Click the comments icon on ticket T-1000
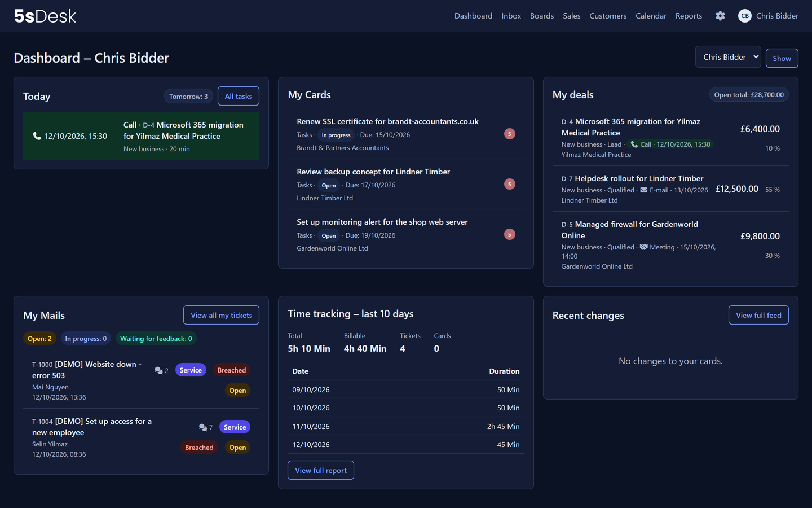Image resolution: width=812 pixels, height=508 pixels. [x=158, y=370]
